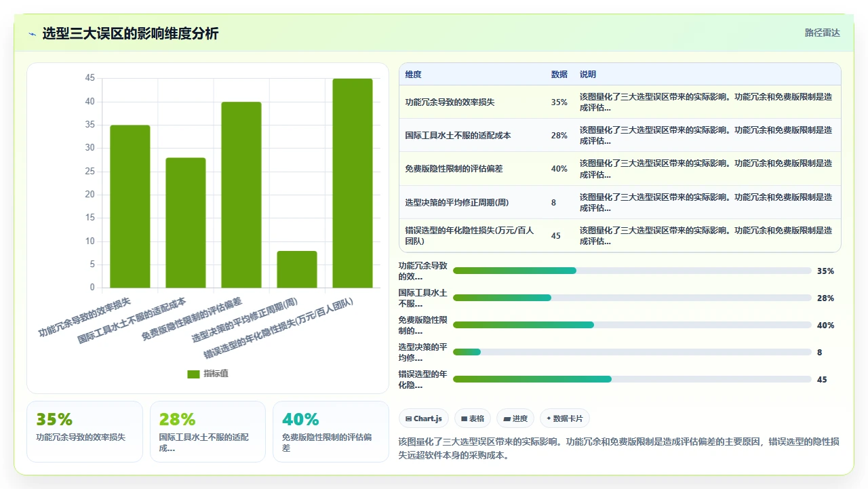Click the 35% cell in the table
The width and height of the screenshot is (868, 489).
559,102
